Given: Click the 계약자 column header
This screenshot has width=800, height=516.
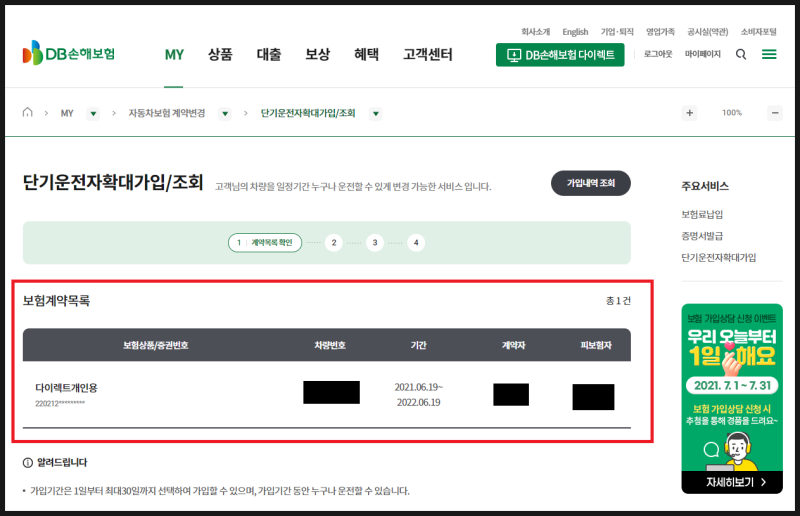Looking at the screenshot, I should pyautogui.click(x=513, y=345).
